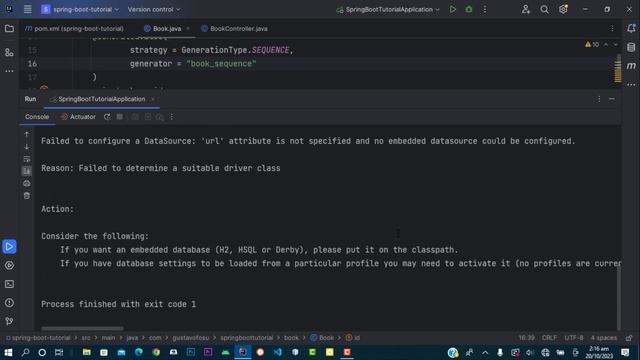This screenshot has width=640, height=360.
Task: Open Windows taskbar search
Action: coord(25,352)
